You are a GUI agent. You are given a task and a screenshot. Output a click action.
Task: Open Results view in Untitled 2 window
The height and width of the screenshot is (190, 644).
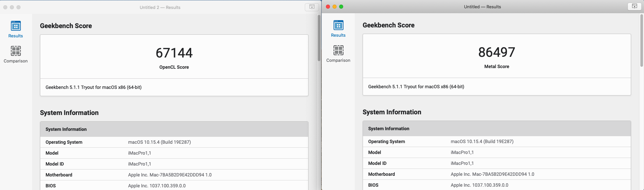(x=16, y=29)
